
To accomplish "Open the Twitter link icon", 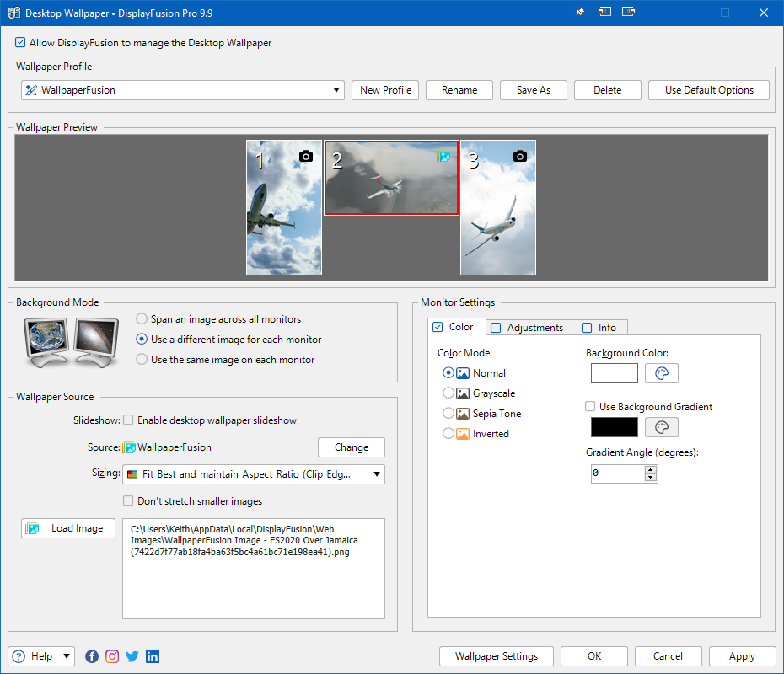I will 132,656.
